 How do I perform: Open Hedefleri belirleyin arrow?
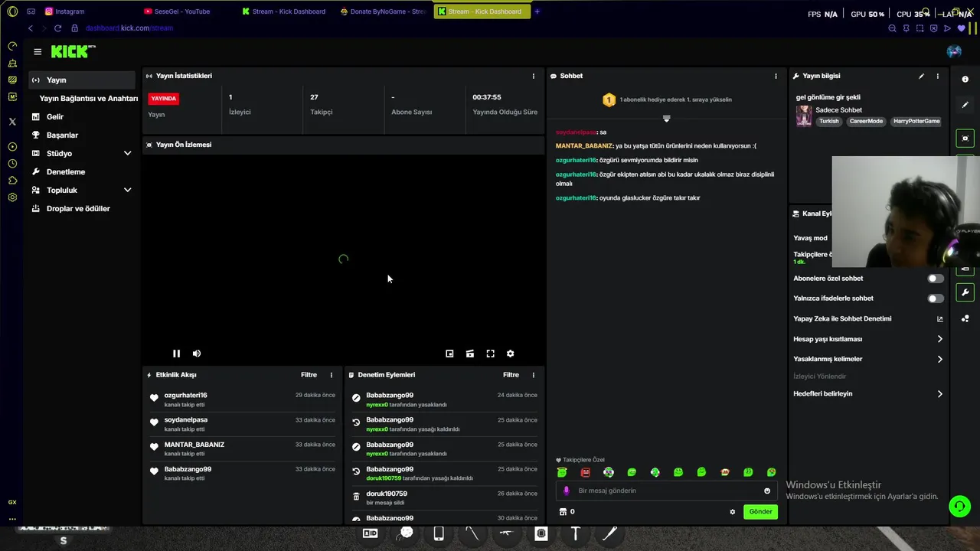pyautogui.click(x=939, y=394)
